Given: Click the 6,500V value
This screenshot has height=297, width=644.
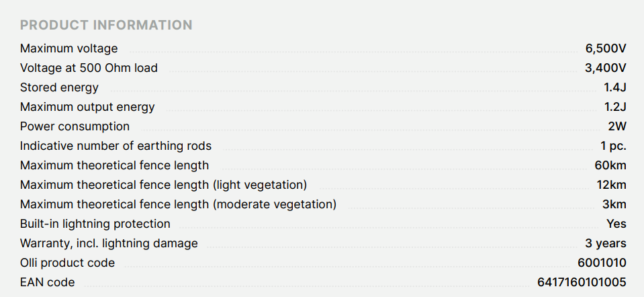Looking at the screenshot, I should coord(605,48).
